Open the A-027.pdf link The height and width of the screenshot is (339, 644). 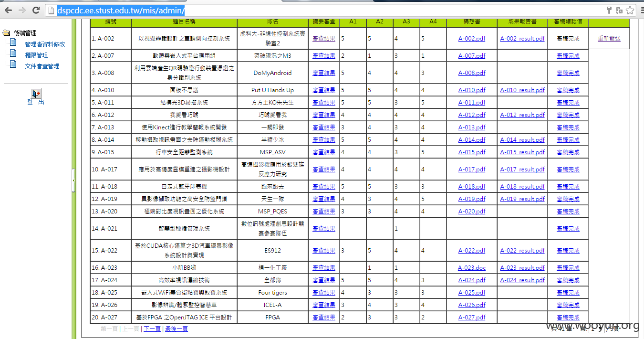(x=472, y=318)
